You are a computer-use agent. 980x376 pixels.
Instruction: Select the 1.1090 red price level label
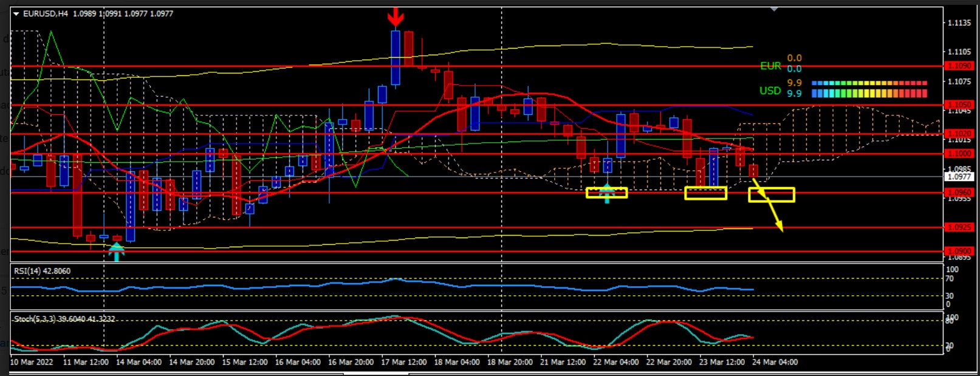(959, 66)
